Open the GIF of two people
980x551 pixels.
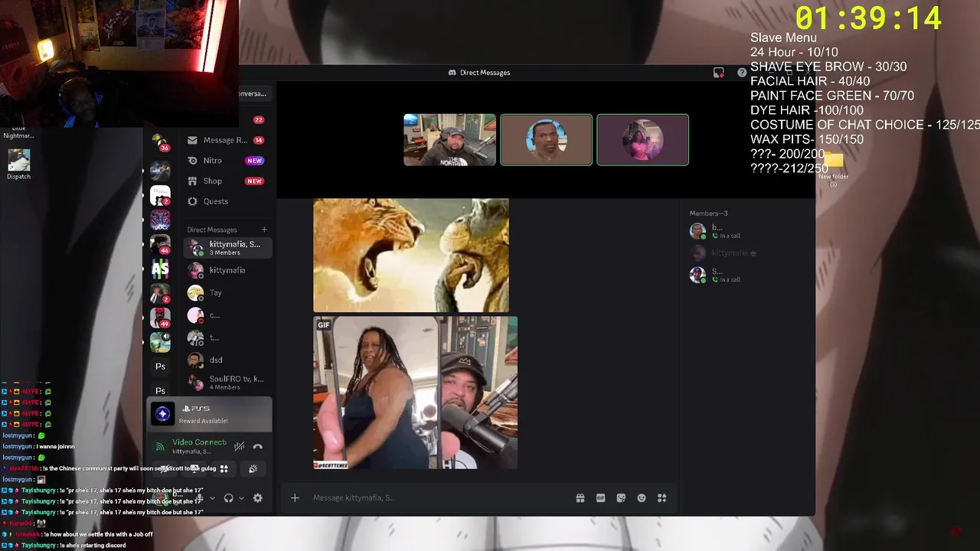415,393
